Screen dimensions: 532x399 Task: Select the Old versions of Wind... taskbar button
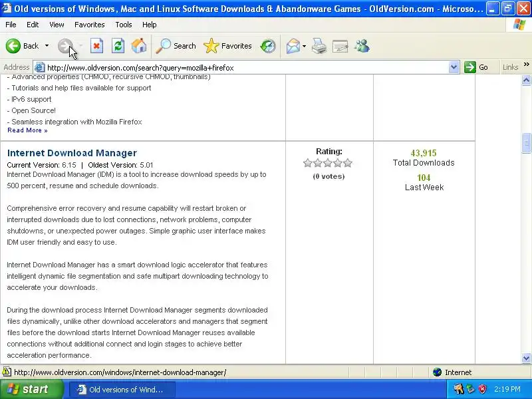[122, 390]
